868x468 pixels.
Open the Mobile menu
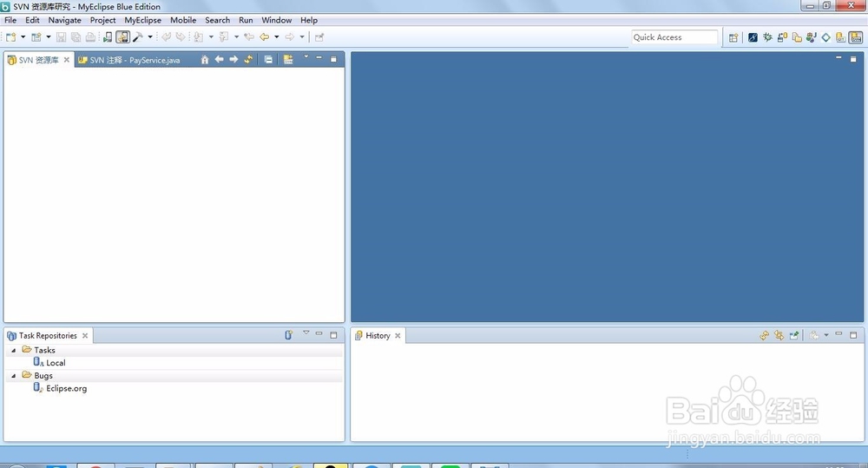point(183,20)
